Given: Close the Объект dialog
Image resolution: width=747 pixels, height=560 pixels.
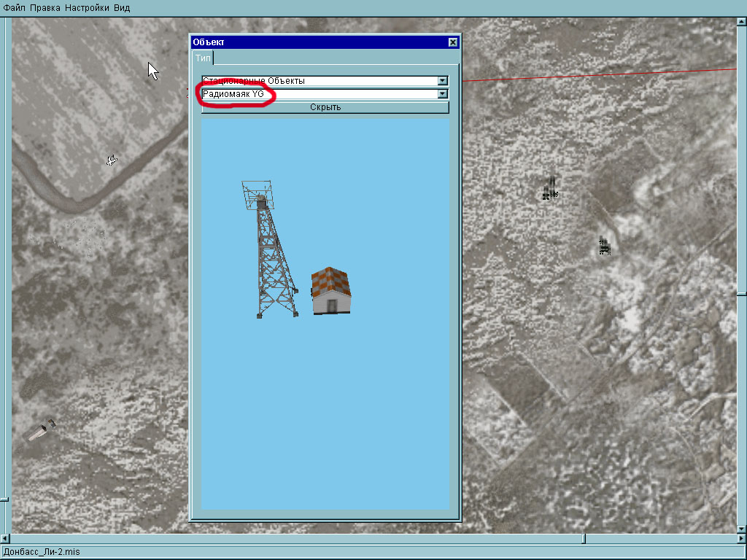Looking at the screenshot, I should 453,42.
